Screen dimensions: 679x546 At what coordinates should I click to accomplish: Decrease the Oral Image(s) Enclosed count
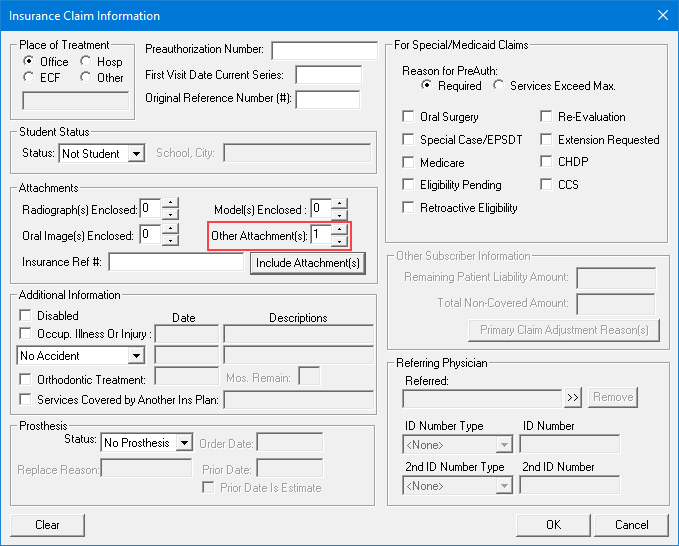170,241
